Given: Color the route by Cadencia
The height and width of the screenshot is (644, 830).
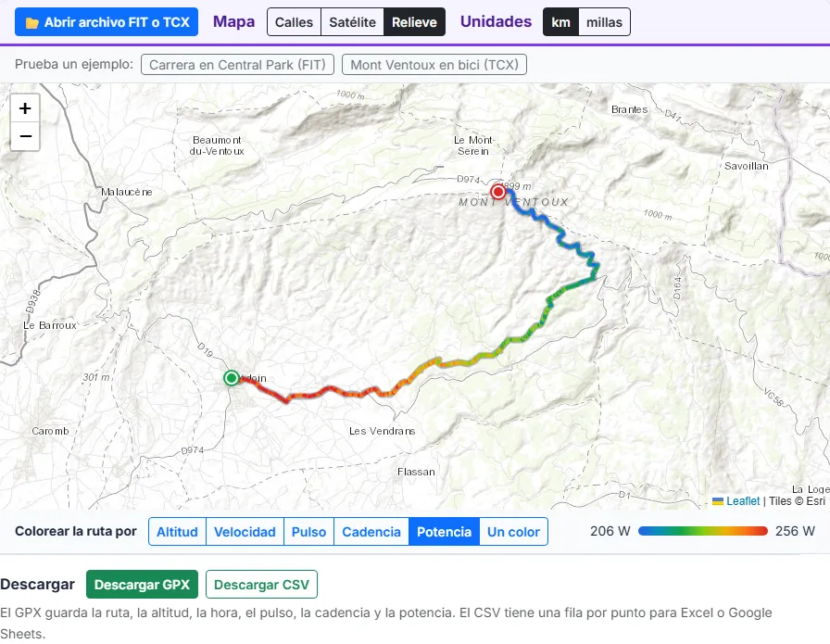Looking at the screenshot, I should point(371,532).
